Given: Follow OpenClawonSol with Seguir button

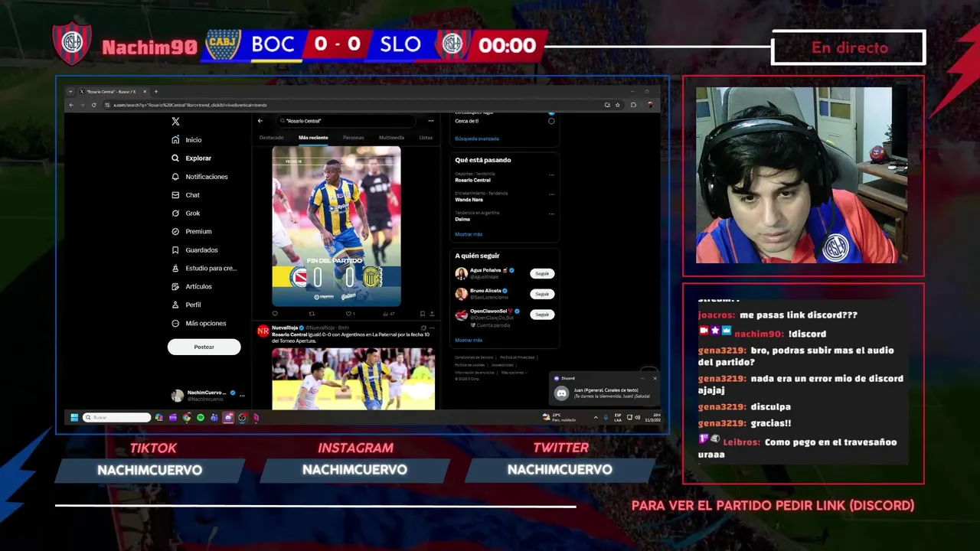Looking at the screenshot, I should (542, 315).
